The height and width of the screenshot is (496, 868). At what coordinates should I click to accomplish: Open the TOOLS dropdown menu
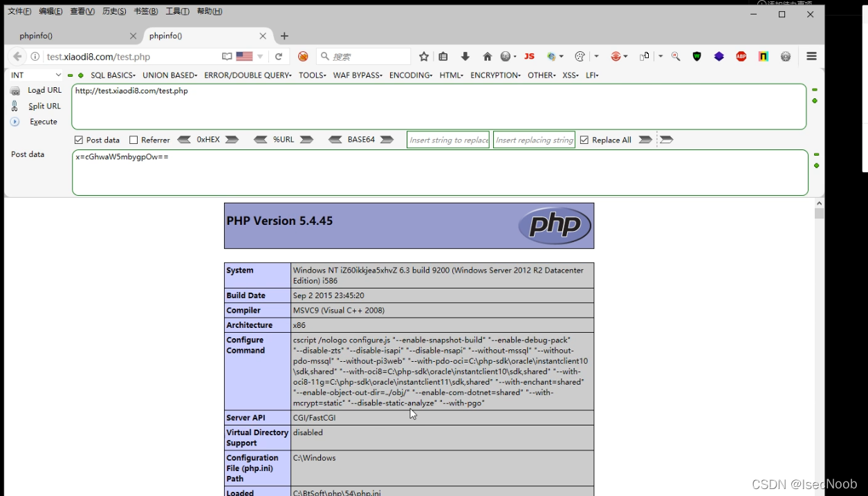pos(313,75)
